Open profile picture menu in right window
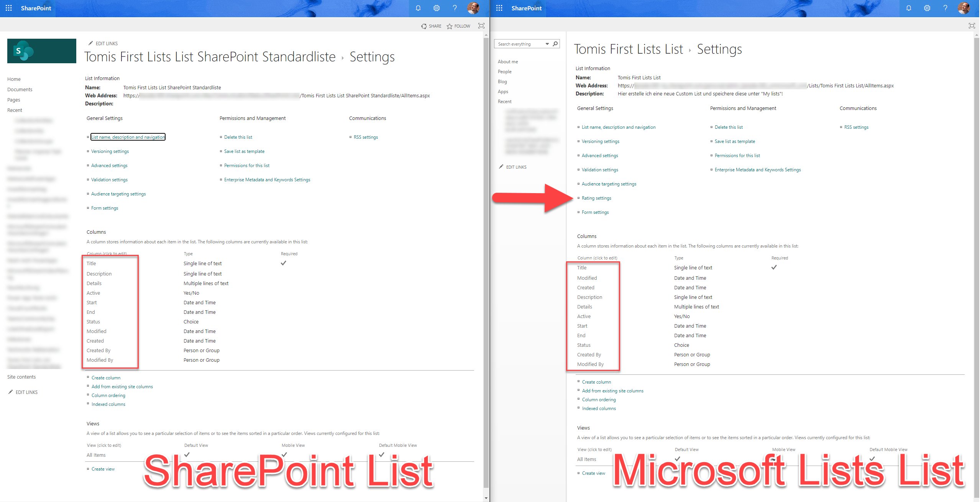This screenshot has width=980, height=502. pyautogui.click(x=964, y=8)
